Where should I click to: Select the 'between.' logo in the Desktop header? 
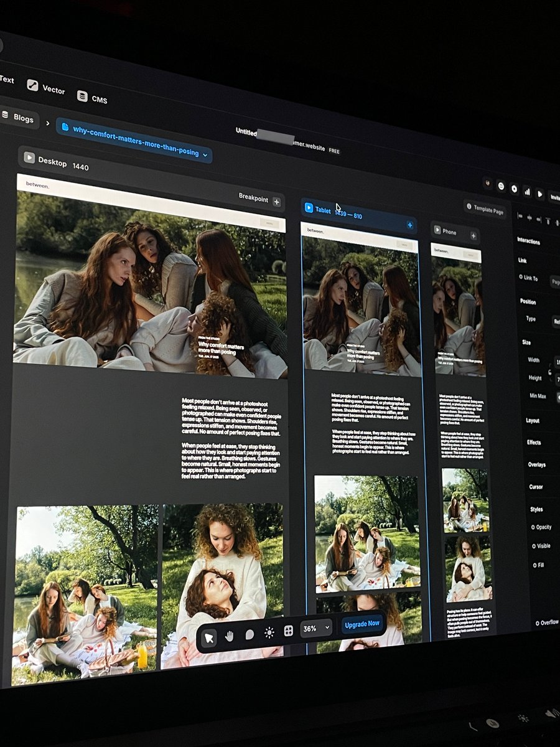coord(37,185)
